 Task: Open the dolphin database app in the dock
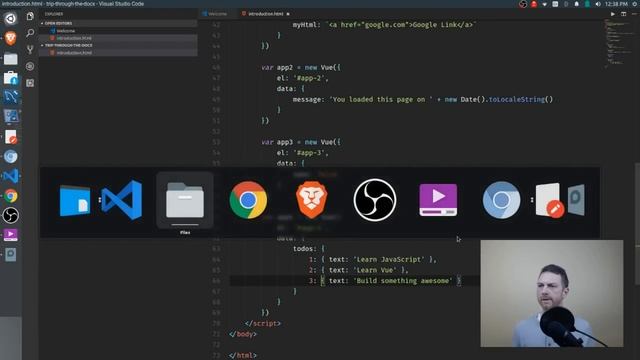(x=11, y=97)
